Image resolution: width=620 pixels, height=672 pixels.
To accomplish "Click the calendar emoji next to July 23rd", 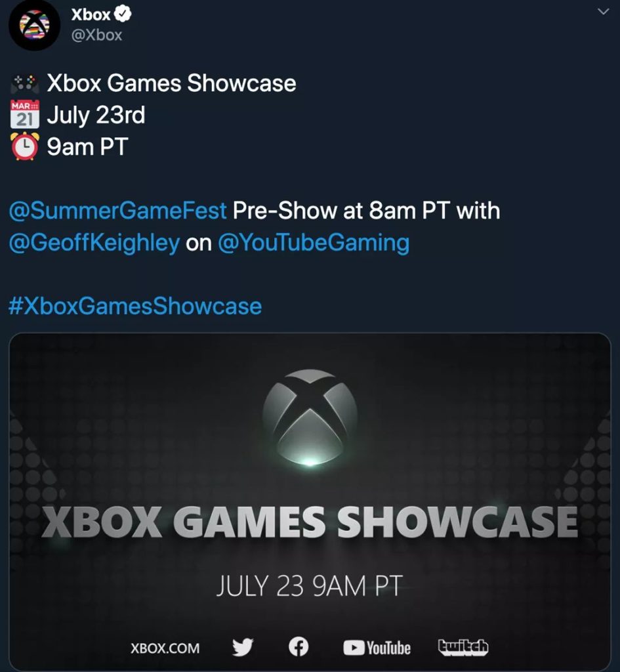I will [25, 114].
